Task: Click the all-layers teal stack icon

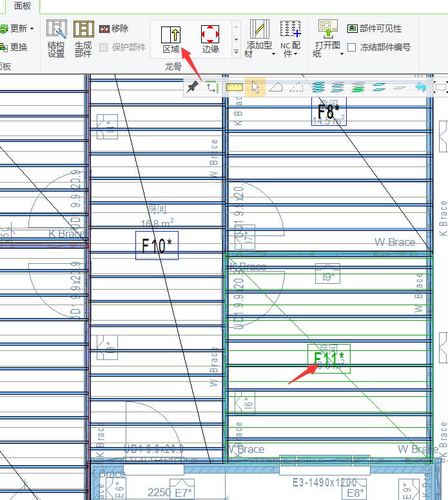Action: tap(318, 87)
